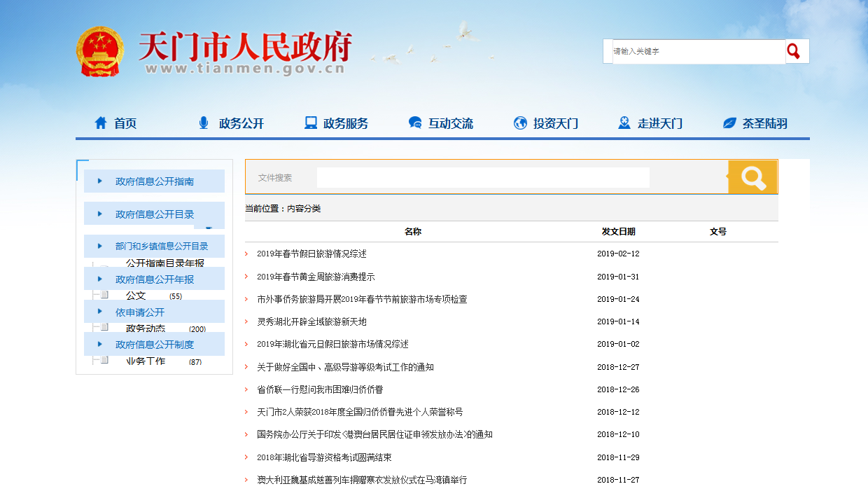
Task: Select the 公文 (55) tree item
Action: click(136, 296)
